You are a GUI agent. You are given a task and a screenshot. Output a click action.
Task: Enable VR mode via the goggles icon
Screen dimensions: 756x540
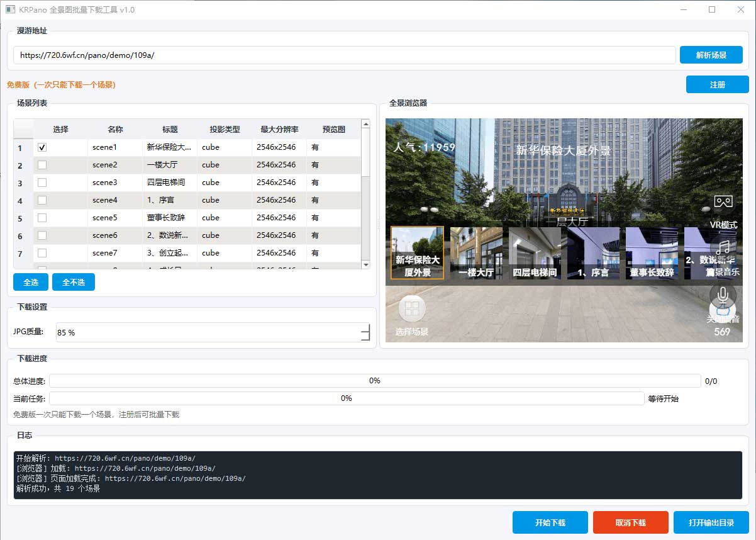pyautogui.click(x=723, y=201)
